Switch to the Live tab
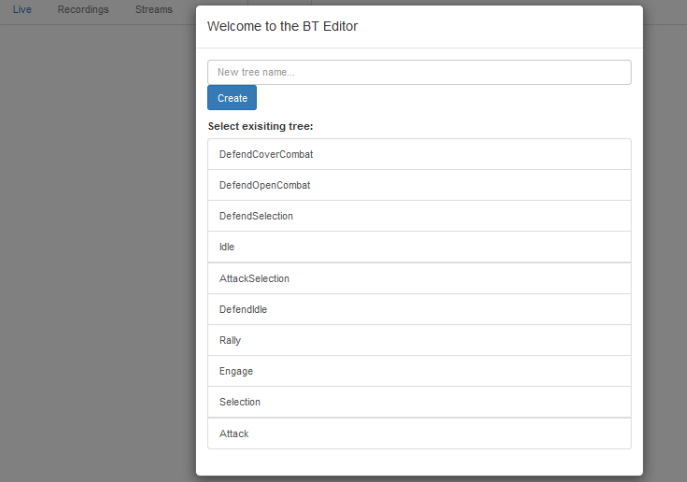The height and width of the screenshot is (482, 687). click(x=22, y=10)
